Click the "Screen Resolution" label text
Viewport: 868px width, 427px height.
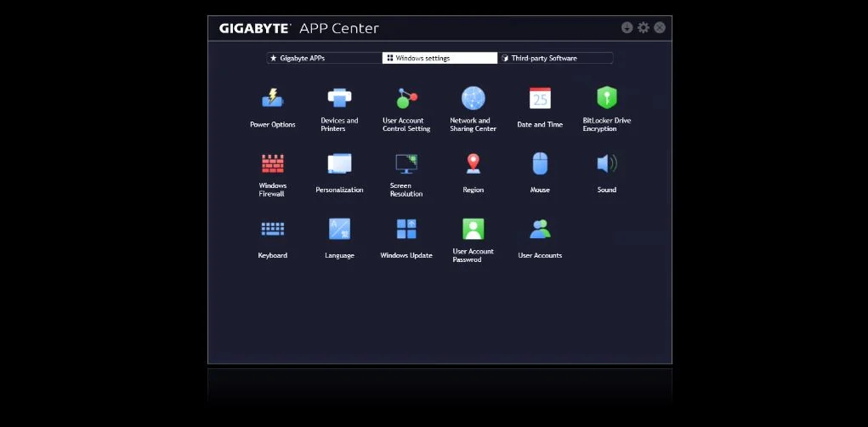(x=406, y=190)
